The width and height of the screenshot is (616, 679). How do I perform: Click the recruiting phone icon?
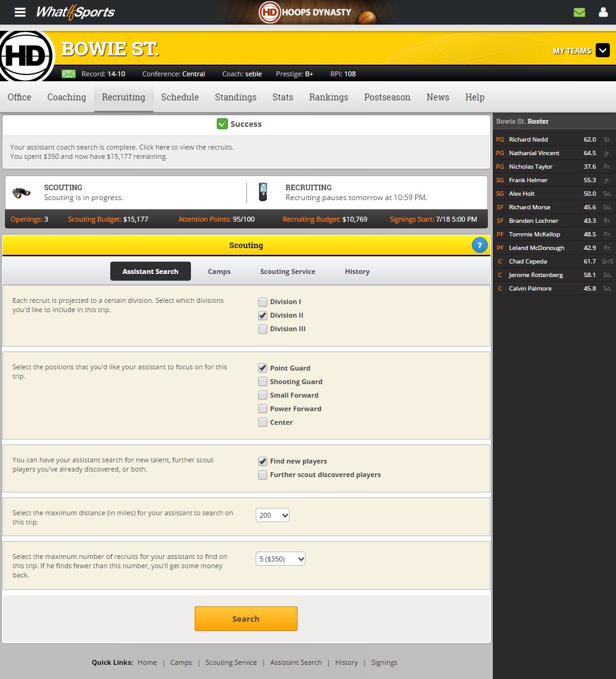(x=263, y=192)
